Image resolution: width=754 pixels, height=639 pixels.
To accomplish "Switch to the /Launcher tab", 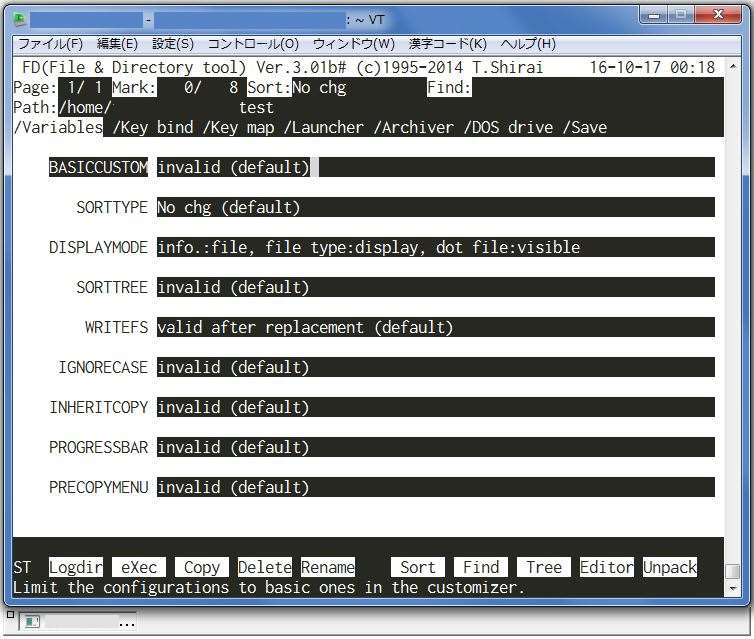I will (x=324, y=127).
